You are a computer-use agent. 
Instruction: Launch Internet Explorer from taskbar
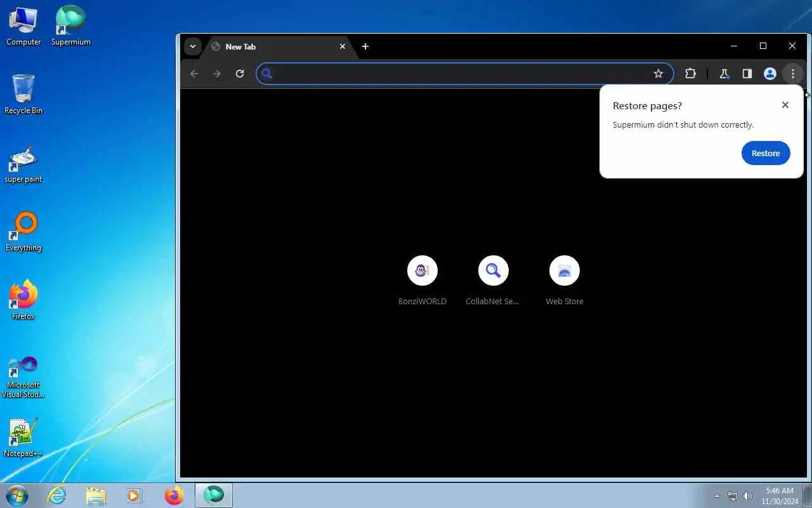point(57,495)
